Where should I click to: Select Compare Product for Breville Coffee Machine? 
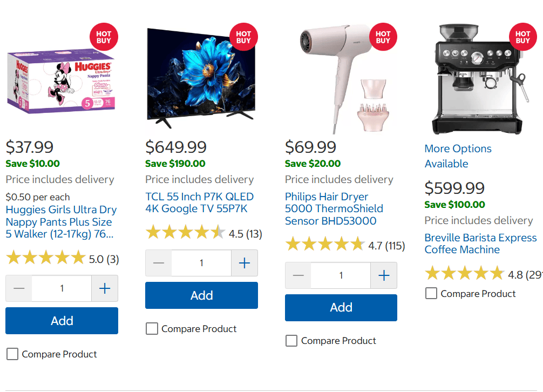pyautogui.click(x=431, y=294)
